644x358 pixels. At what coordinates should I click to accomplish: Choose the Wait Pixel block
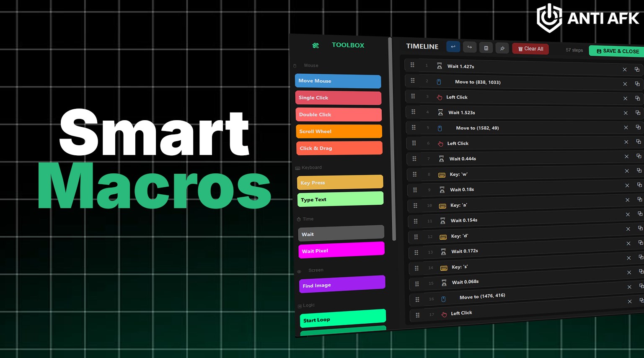341,250
